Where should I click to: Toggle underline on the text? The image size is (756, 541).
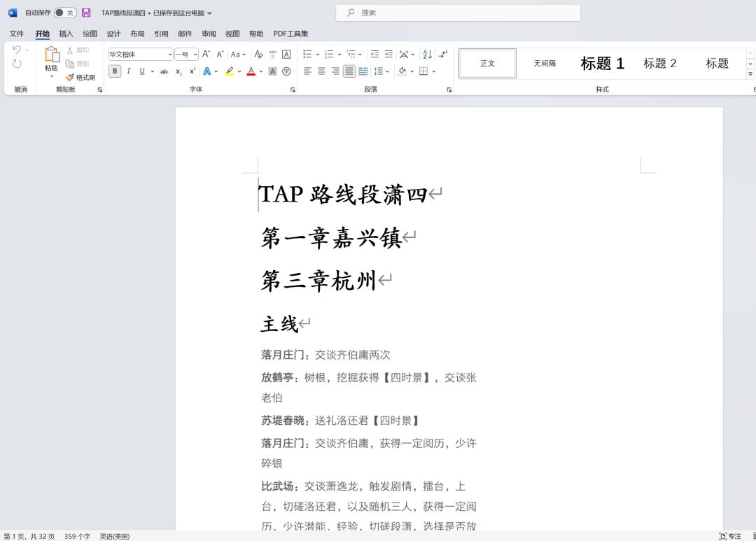coord(141,71)
